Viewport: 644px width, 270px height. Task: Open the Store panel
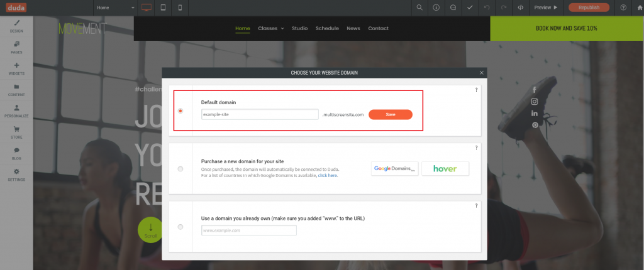pos(16,132)
